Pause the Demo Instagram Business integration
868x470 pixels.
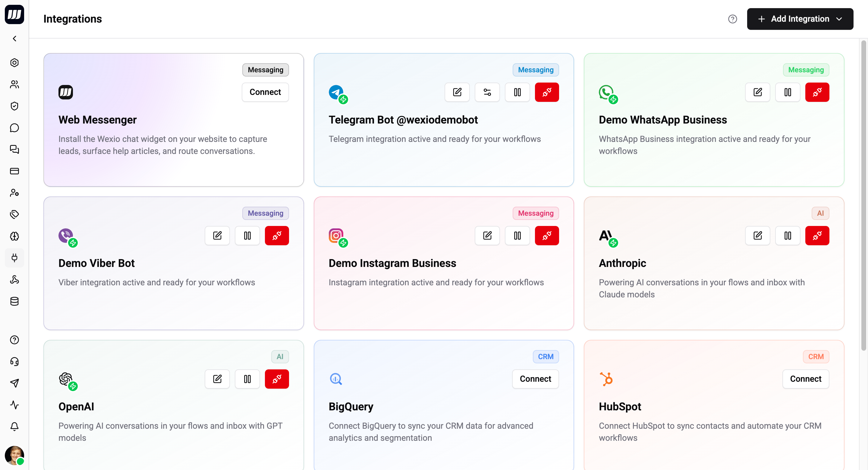517,236
